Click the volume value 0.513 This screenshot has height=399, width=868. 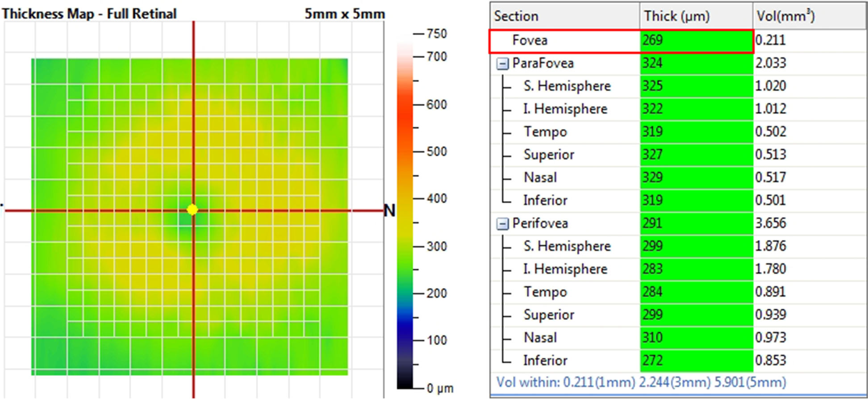pos(771,154)
